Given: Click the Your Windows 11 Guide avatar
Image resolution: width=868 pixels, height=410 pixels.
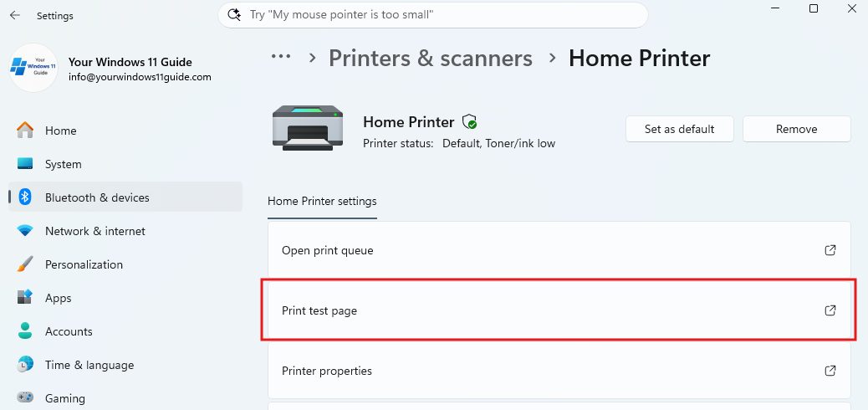Looking at the screenshot, I should click(33, 68).
